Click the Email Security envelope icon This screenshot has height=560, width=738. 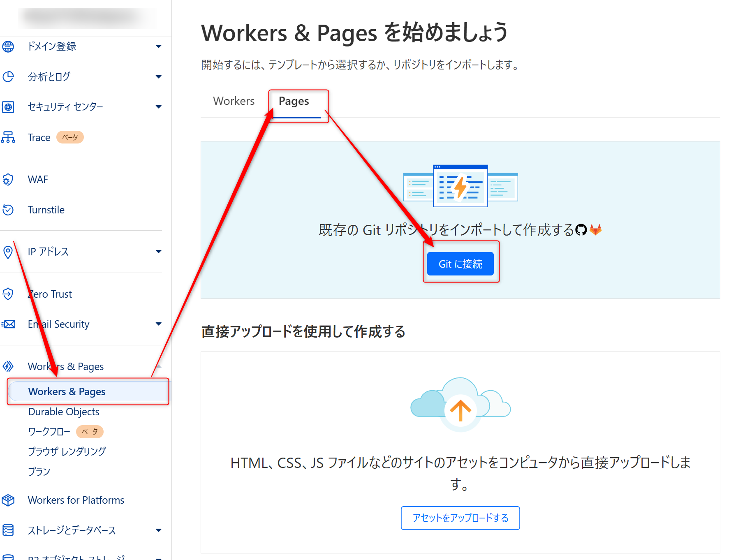click(x=8, y=324)
